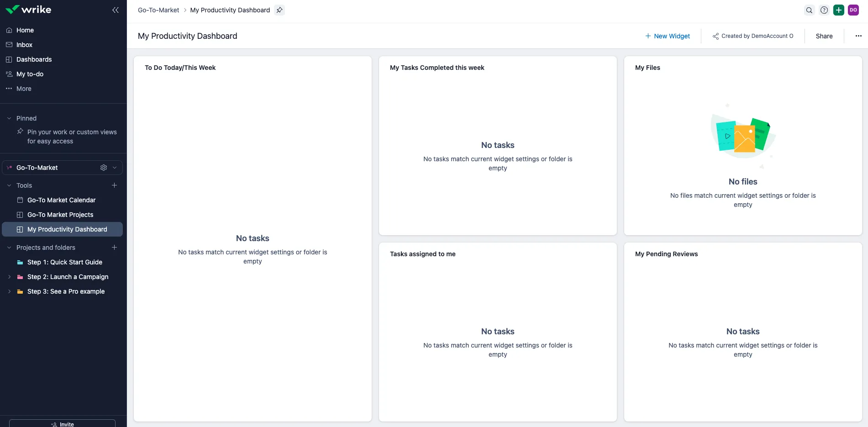Select My Productivity Dashboard in sidebar

(x=63, y=229)
